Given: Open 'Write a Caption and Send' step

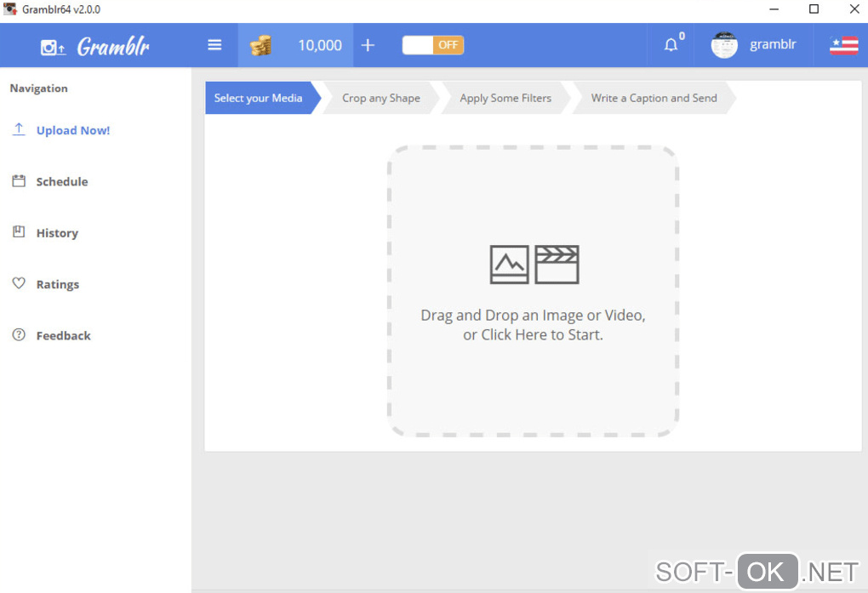Looking at the screenshot, I should (654, 98).
